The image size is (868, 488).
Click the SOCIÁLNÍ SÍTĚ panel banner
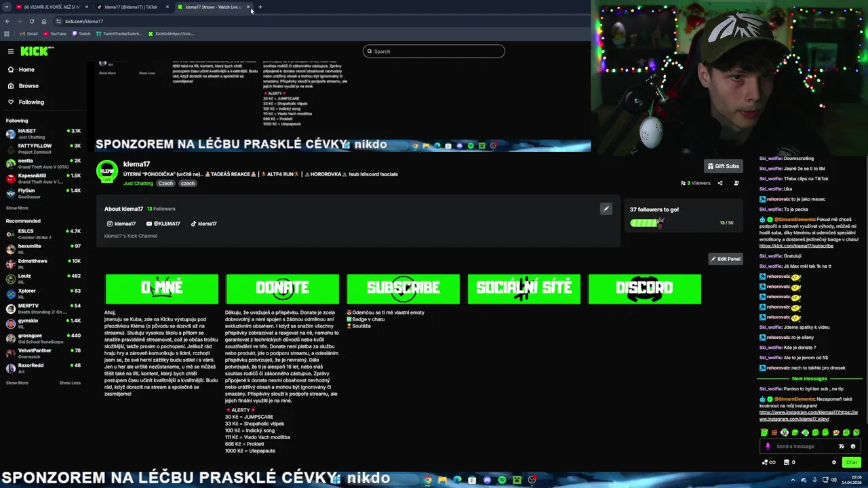[x=524, y=289]
